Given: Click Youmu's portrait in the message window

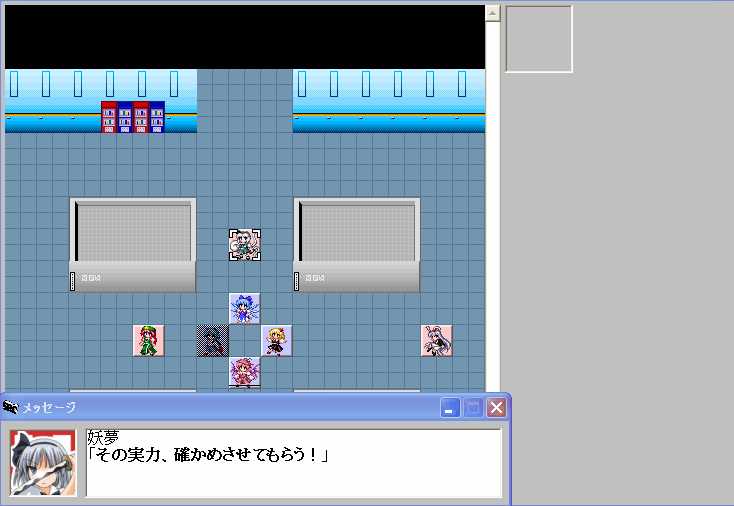Looking at the screenshot, I should tap(43, 462).
